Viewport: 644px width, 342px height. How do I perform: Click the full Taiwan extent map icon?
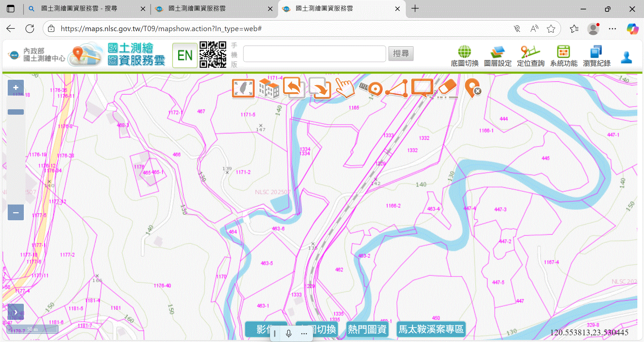(x=243, y=89)
